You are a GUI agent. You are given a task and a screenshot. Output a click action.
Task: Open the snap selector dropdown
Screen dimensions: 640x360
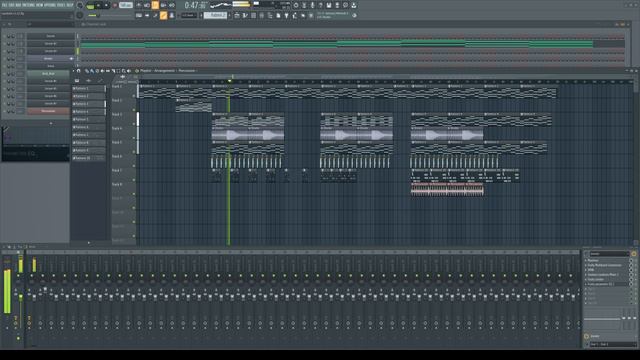tap(189, 16)
